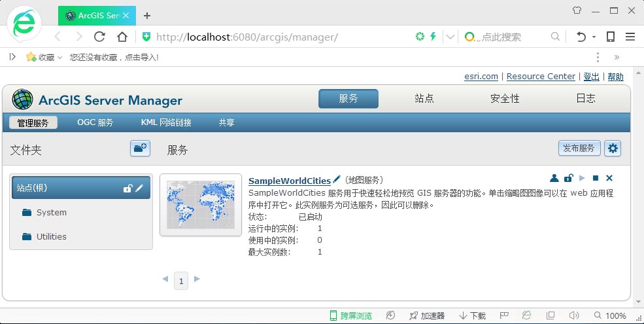Go to previous page in service pagination
The width and height of the screenshot is (644, 324).
pyautogui.click(x=165, y=279)
